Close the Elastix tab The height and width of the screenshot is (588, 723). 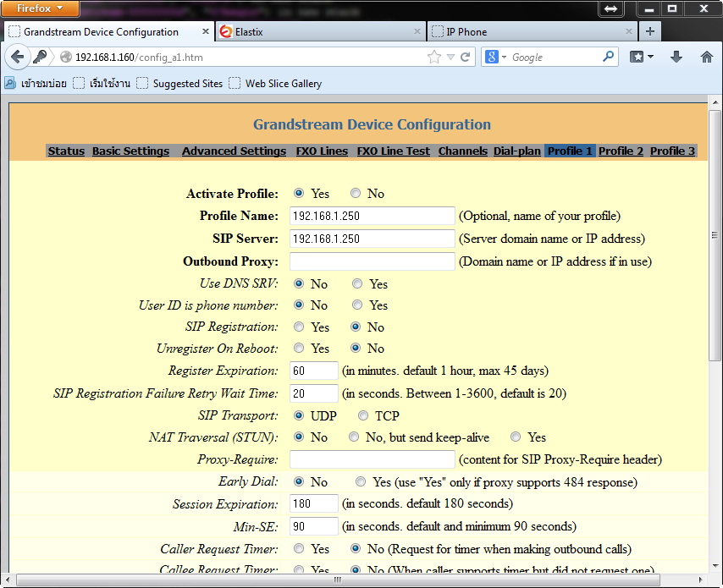coord(417,31)
